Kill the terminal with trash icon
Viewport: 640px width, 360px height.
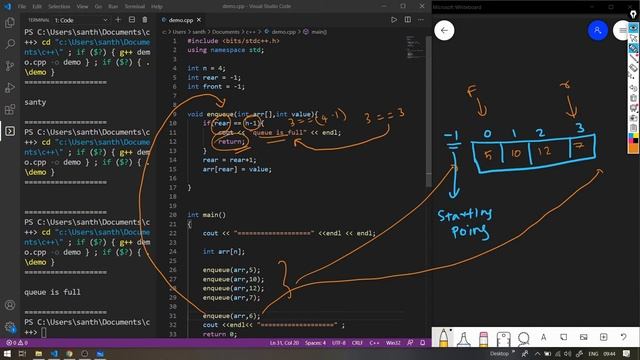coord(144,20)
